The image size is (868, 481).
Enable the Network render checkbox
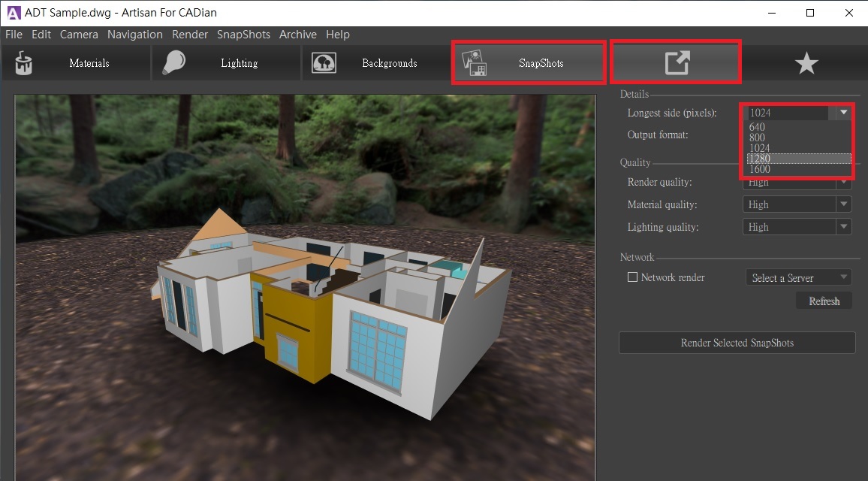(x=632, y=277)
